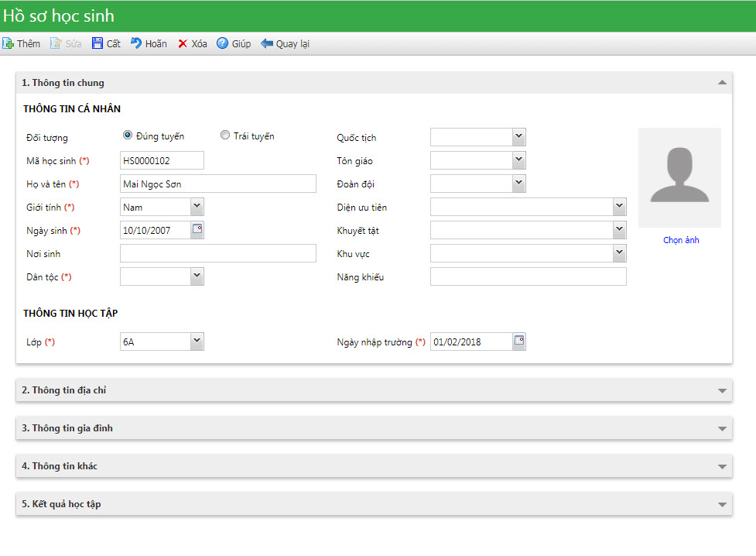Open the Dân tộc dropdown
This screenshot has width=756, height=556.
[x=197, y=276]
